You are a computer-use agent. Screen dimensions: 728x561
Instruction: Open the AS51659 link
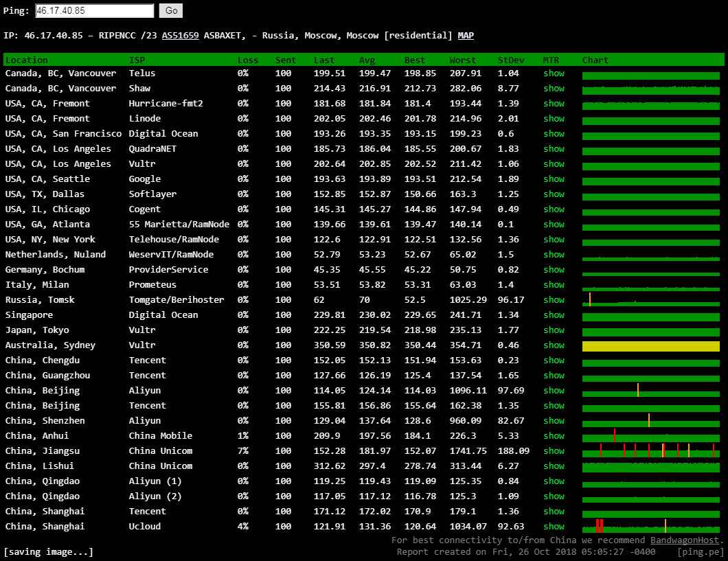click(180, 36)
